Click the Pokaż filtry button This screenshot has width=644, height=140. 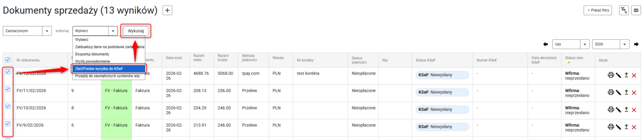tap(598, 10)
